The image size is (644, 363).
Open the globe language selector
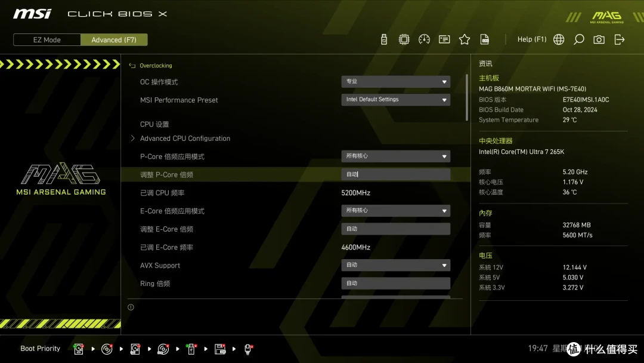[x=559, y=39]
